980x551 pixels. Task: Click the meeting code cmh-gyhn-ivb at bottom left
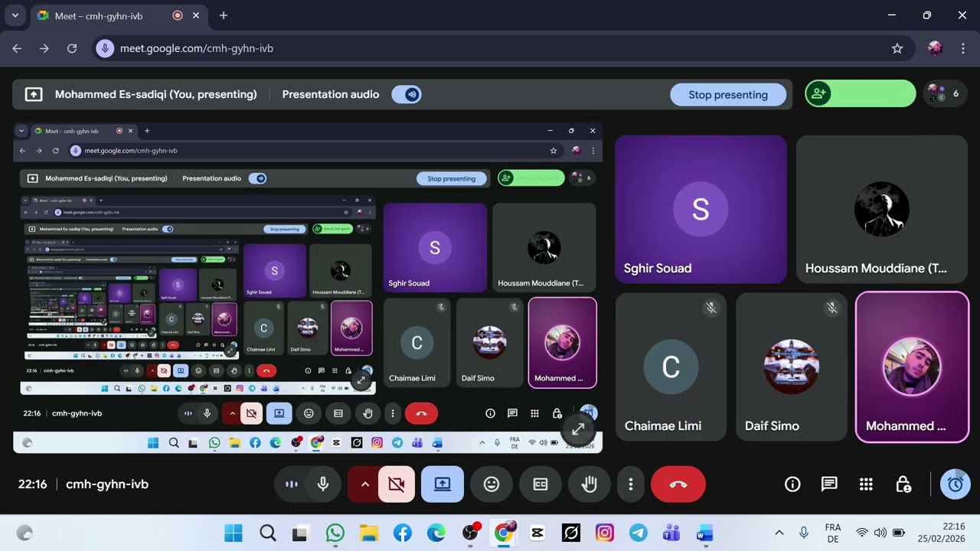tap(107, 484)
